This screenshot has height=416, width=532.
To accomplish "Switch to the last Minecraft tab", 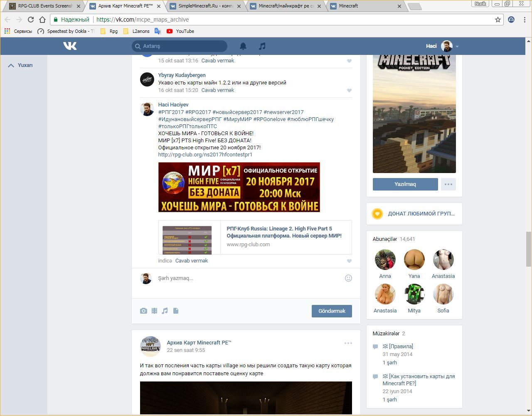I will 366,6.
